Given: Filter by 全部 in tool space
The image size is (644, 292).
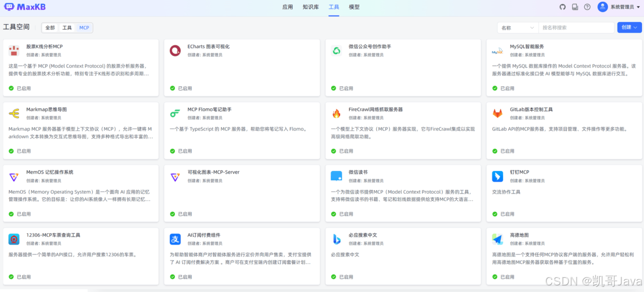Looking at the screenshot, I should [x=50, y=28].
